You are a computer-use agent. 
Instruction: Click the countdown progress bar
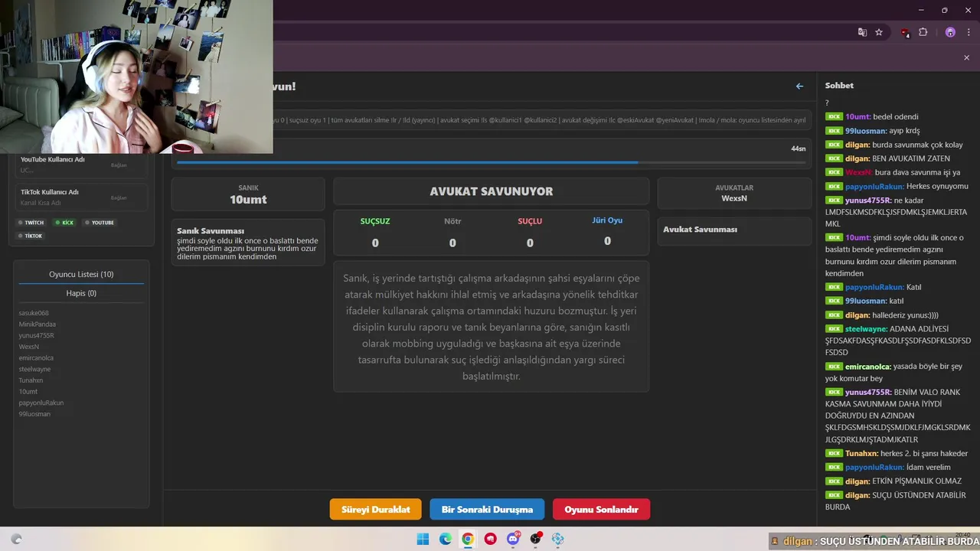click(492, 162)
